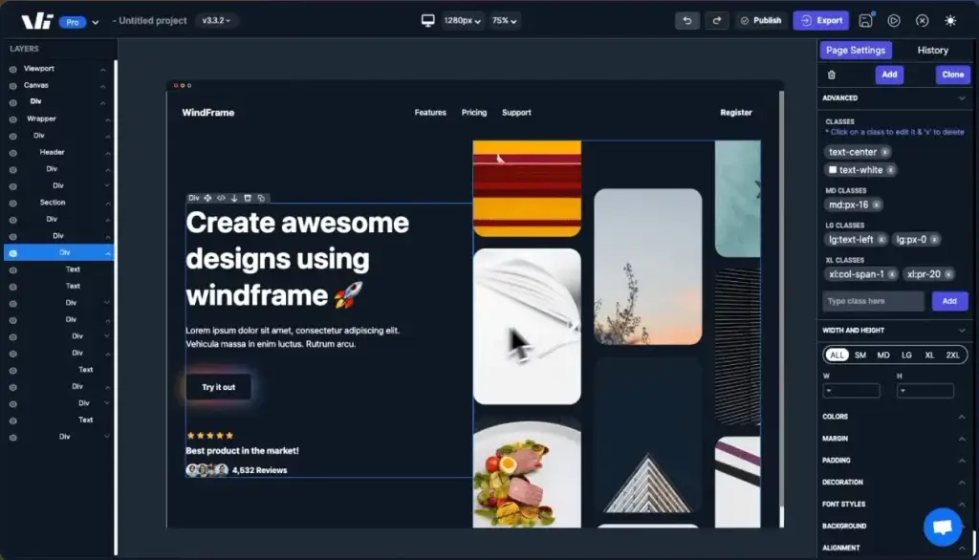Click the move icon on Div toolbar
The image size is (979, 560).
(x=207, y=198)
